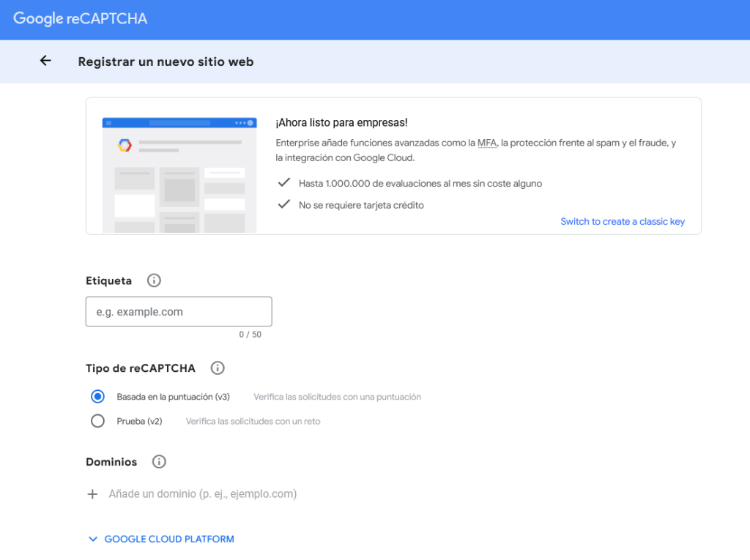Click the Google reCAPTCHA logo in the header
Viewport: 750px width, 560px height.
click(x=79, y=19)
